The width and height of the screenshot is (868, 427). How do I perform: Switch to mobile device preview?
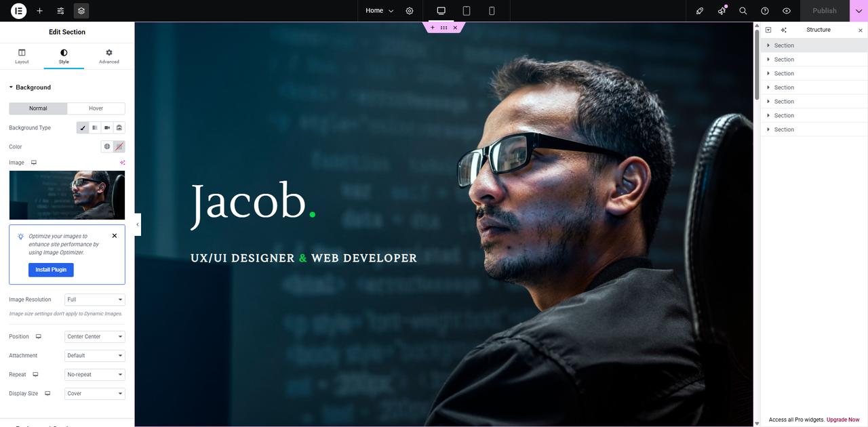point(492,11)
